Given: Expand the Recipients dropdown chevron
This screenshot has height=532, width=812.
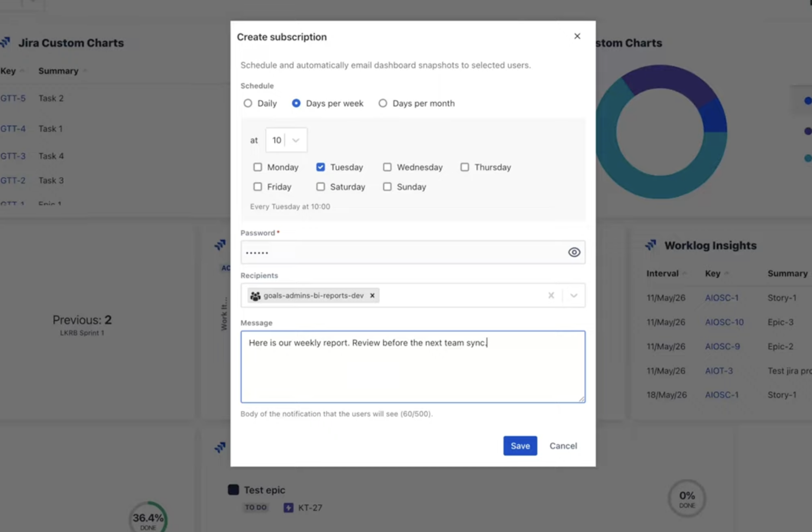Looking at the screenshot, I should tap(574, 295).
